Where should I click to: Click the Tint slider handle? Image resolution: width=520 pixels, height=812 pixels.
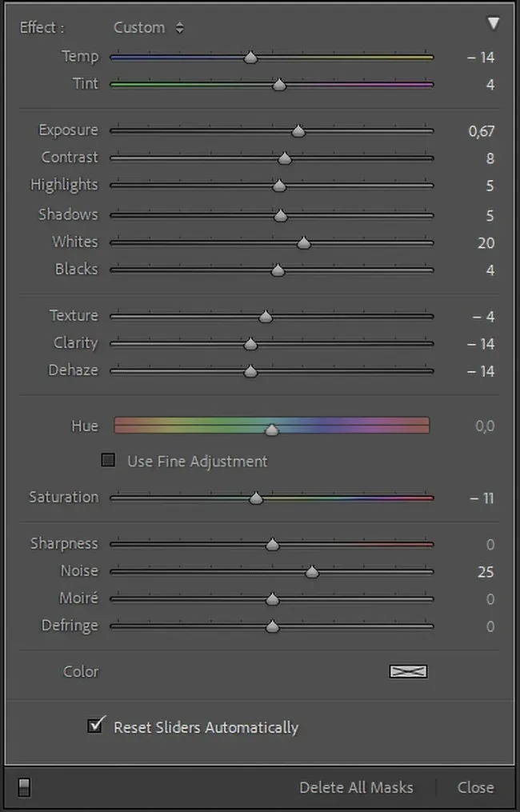(279, 85)
